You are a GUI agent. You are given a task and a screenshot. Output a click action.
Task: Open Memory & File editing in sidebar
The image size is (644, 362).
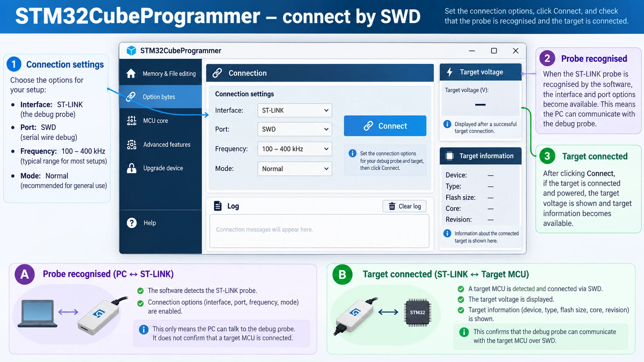pyautogui.click(x=161, y=73)
